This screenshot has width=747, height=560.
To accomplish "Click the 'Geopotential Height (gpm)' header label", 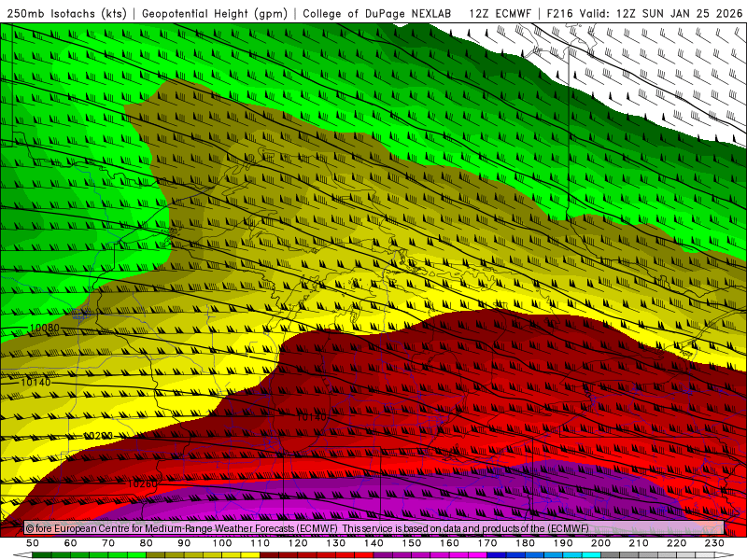I will click(215, 14).
